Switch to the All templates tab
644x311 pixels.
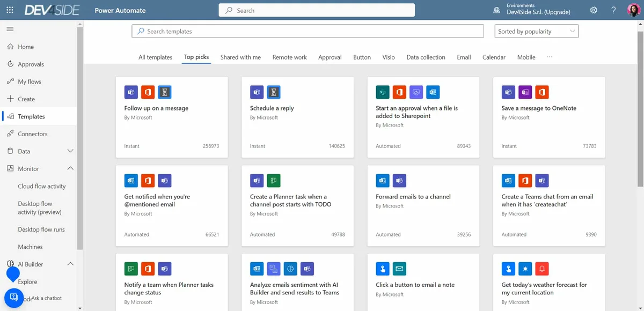[156, 57]
